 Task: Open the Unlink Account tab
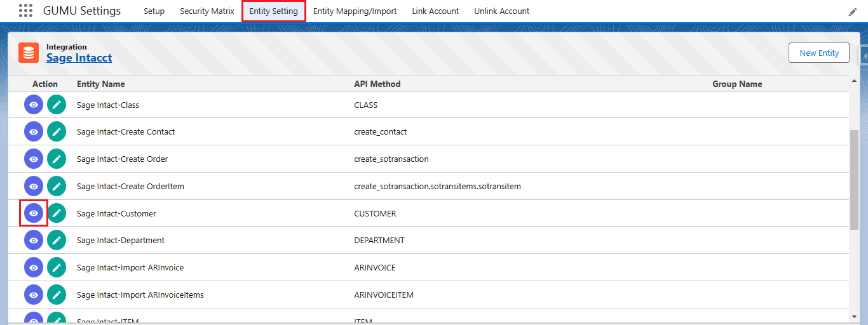click(x=501, y=11)
